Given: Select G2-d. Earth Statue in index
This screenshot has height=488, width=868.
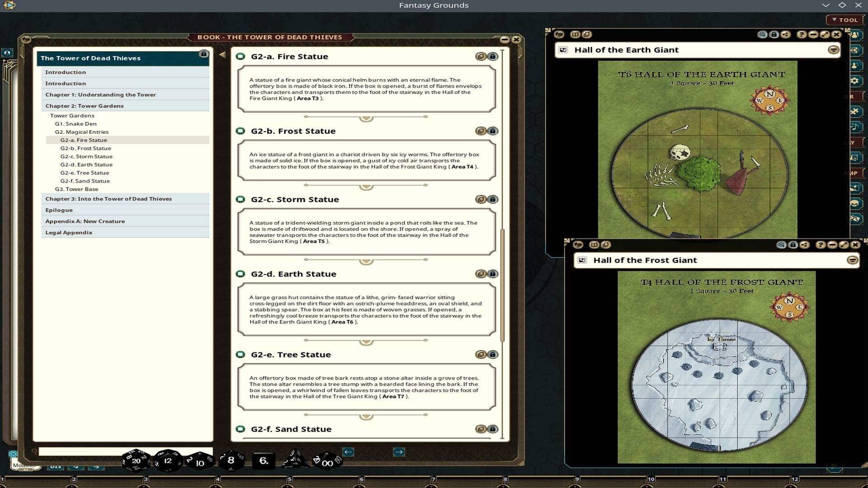Looking at the screenshot, I should 86,164.
